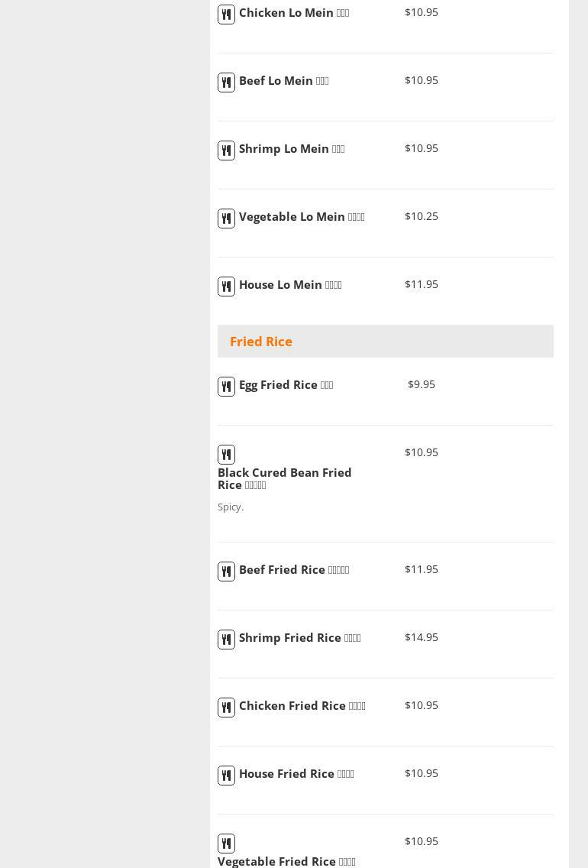Click the utensils icon above Black Cured Bean Fried Rice
This screenshot has width=588, height=868.
pyautogui.click(x=226, y=455)
